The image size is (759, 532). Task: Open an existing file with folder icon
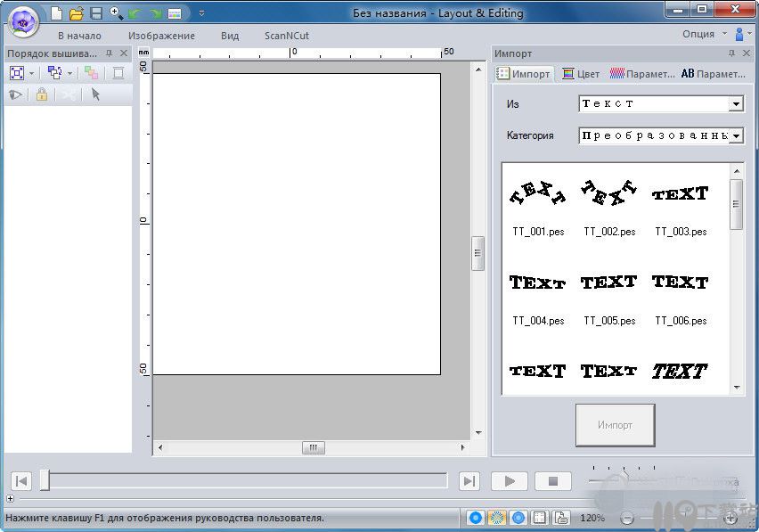(77, 13)
